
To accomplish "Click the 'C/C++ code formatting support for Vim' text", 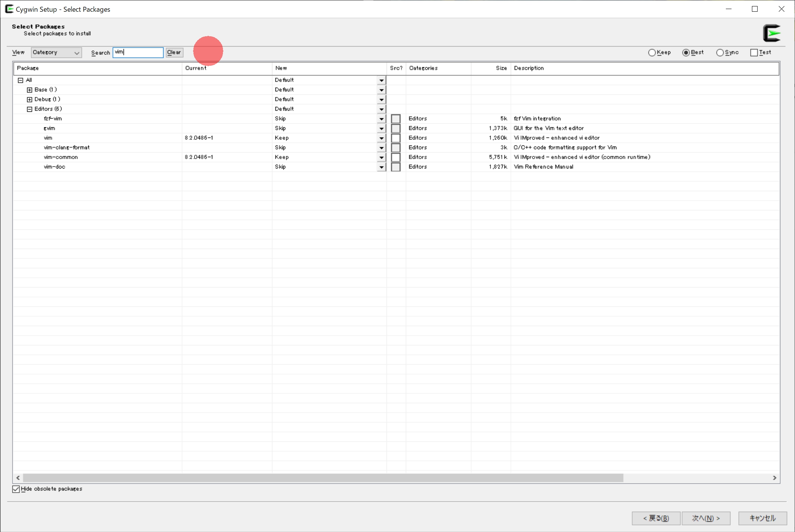I will [565, 148].
